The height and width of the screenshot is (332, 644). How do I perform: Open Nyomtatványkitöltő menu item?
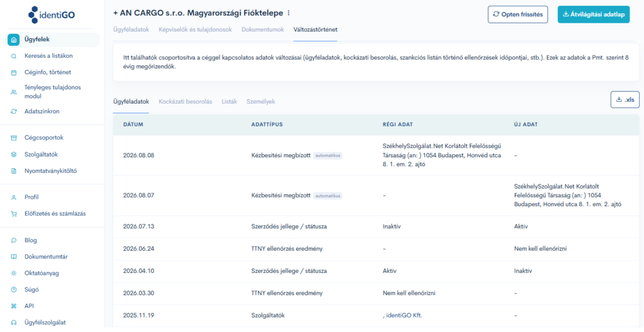pos(50,171)
